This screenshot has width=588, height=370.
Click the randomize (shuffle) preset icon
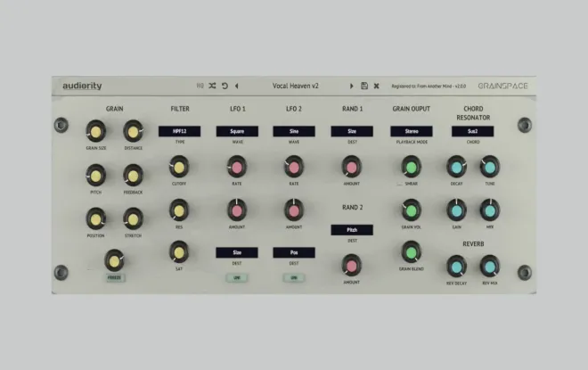(212, 86)
